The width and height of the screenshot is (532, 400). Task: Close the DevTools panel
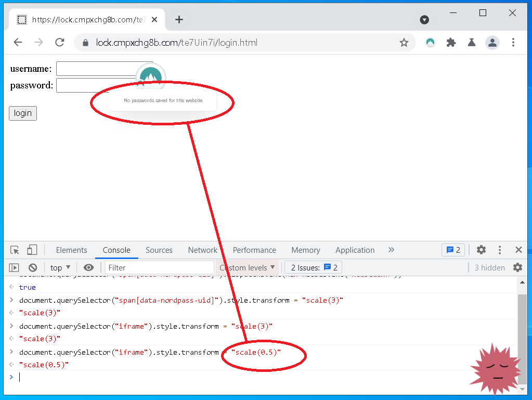518,250
